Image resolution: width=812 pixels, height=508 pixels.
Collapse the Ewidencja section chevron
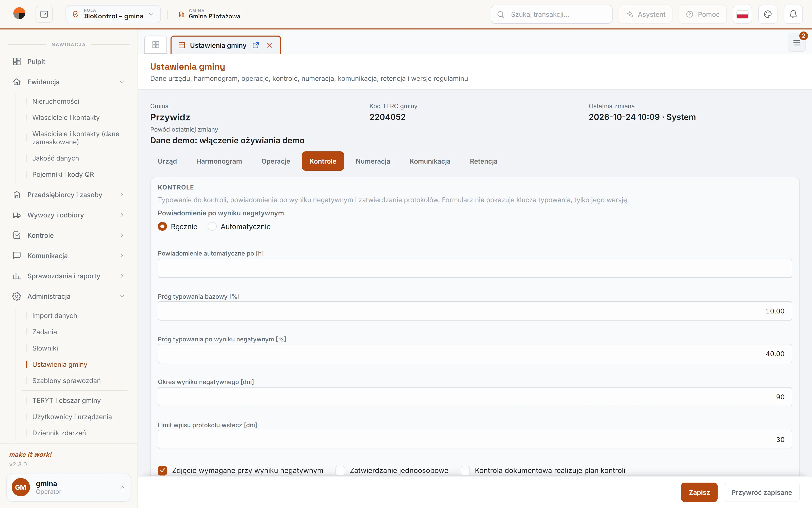tap(122, 82)
